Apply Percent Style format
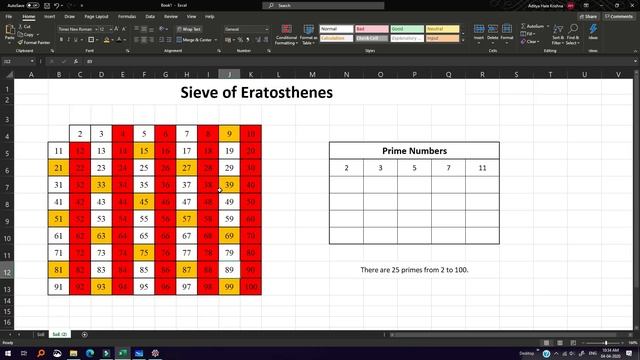 [x=240, y=40]
